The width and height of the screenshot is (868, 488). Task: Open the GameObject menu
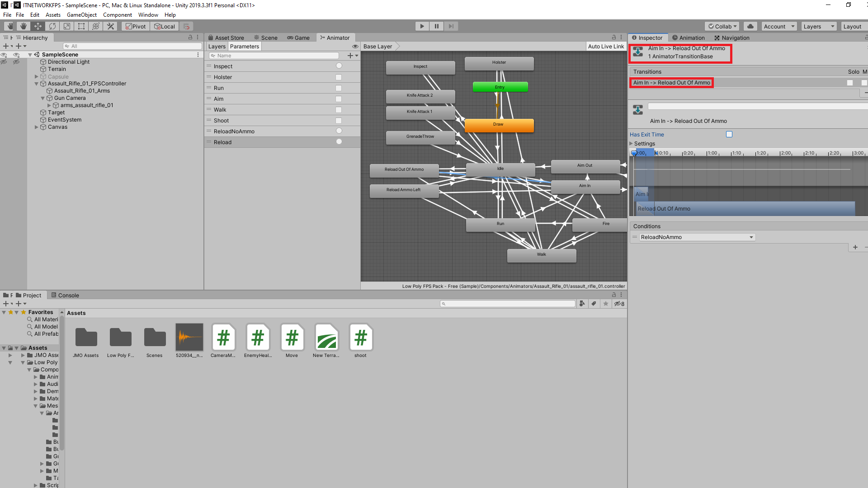tap(82, 14)
